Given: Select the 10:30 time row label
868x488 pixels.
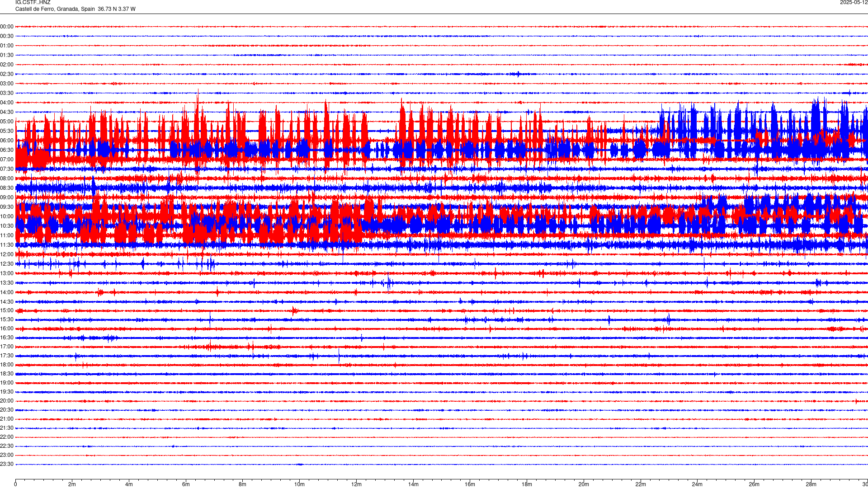Looking at the screenshot, I should click(x=7, y=226).
